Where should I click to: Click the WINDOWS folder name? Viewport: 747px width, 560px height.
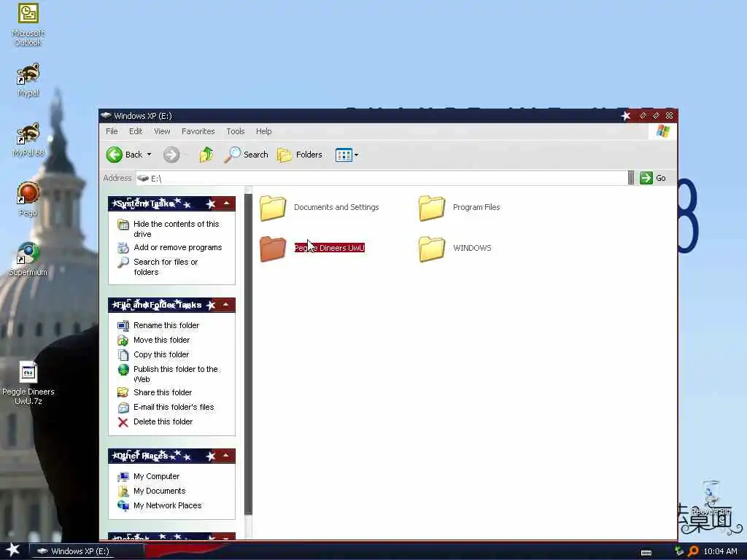pos(472,248)
